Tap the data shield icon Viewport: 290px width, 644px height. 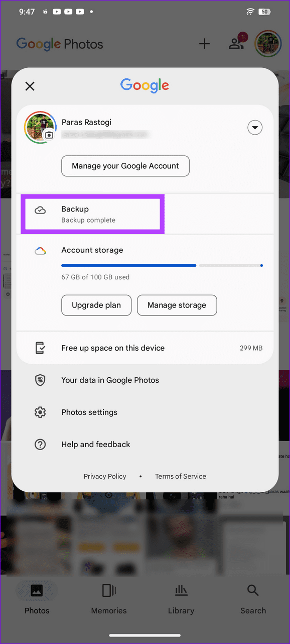point(40,380)
